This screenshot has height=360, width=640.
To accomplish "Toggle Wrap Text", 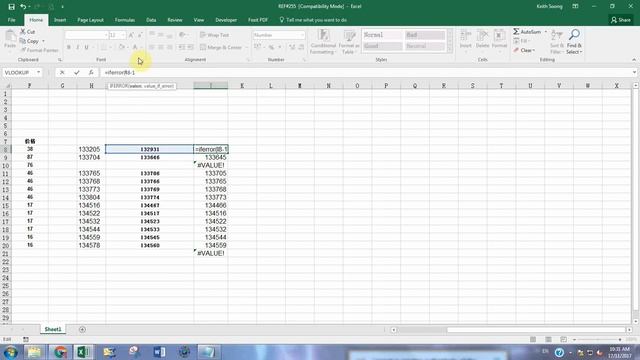I will (x=215, y=35).
